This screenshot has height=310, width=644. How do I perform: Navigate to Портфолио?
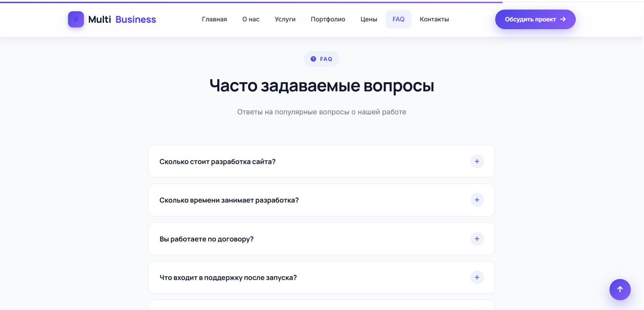[x=328, y=19]
